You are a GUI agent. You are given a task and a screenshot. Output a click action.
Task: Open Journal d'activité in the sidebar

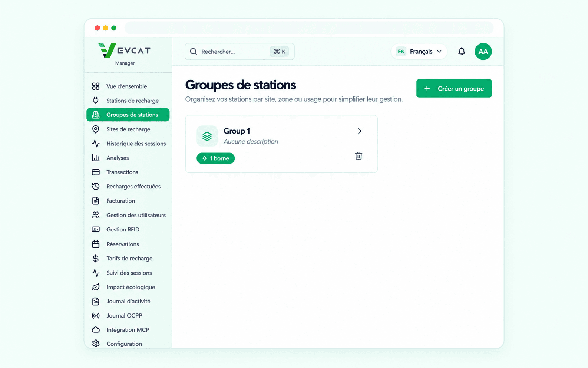pos(128,301)
